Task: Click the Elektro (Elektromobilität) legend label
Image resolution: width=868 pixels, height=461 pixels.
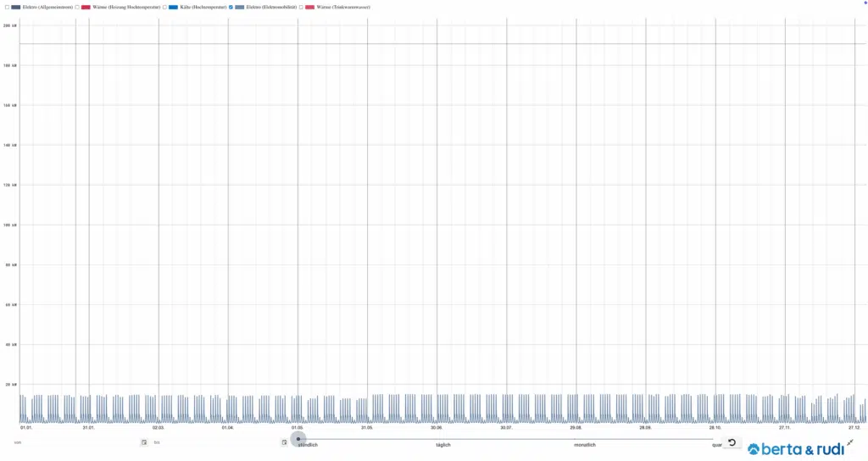Action: coord(271,7)
